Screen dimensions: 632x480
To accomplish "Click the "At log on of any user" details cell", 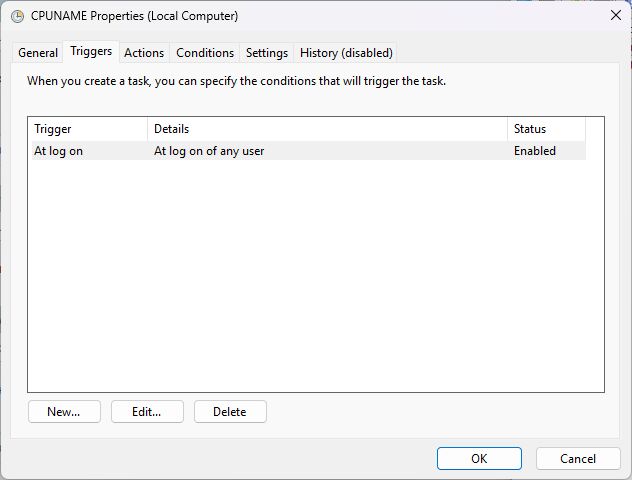I will click(x=209, y=151).
